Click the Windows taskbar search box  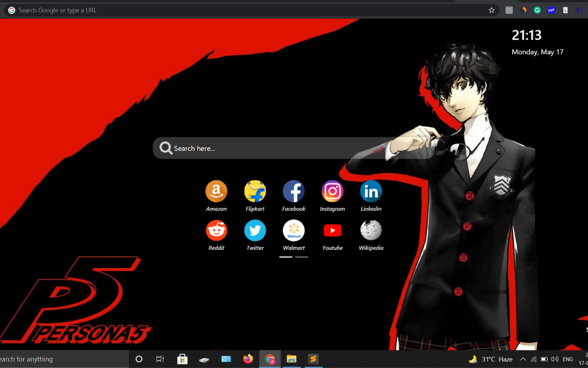[x=64, y=359]
